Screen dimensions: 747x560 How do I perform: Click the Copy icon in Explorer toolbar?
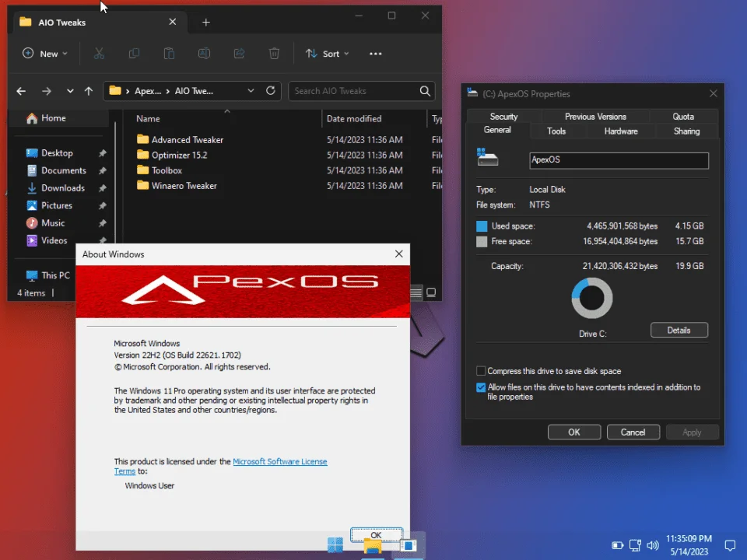point(135,54)
